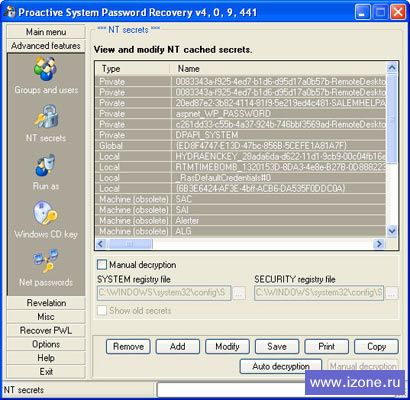
Task: Select the Alerter machine secret row
Action: (241, 220)
